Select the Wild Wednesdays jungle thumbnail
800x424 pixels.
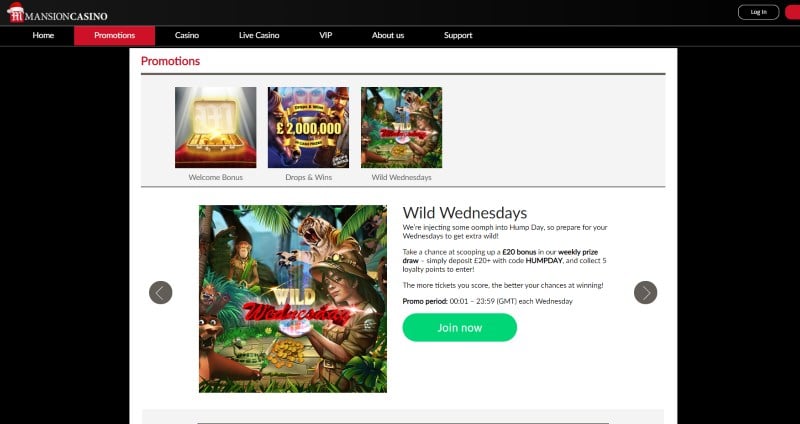click(402, 128)
